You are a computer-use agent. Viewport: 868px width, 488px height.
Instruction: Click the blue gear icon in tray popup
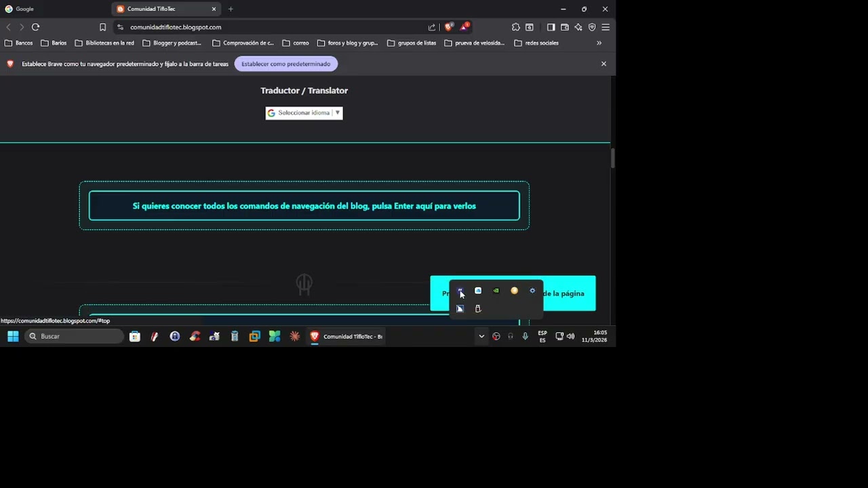[x=532, y=291]
